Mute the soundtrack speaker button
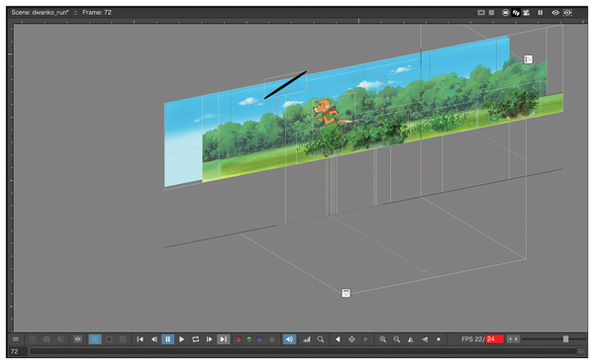Screen dimensions: 594x364 pos(289,339)
